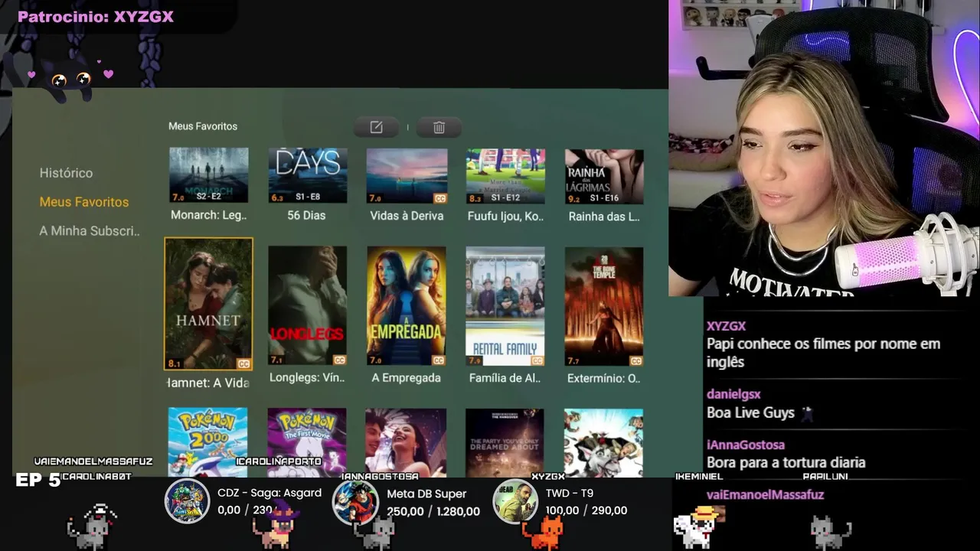Click XYZGX username in chat
Viewport: 980px width, 551px height.
(726, 326)
